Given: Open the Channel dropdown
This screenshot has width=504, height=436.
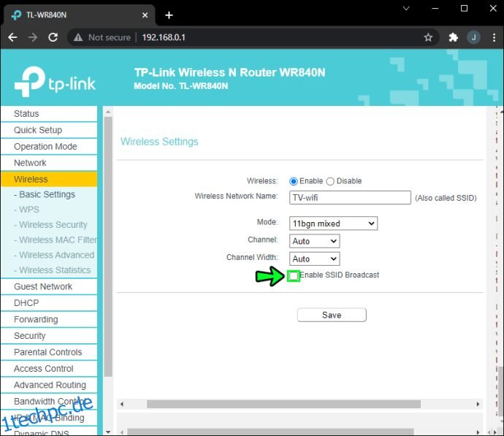Looking at the screenshot, I should point(314,241).
